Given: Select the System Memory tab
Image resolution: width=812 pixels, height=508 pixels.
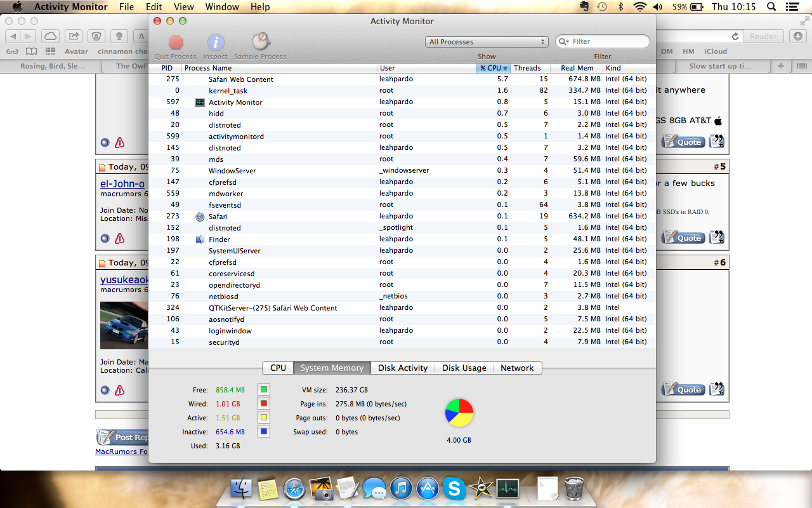Looking at the screenshot, I should pyautogui.click(x=332, y=368).
